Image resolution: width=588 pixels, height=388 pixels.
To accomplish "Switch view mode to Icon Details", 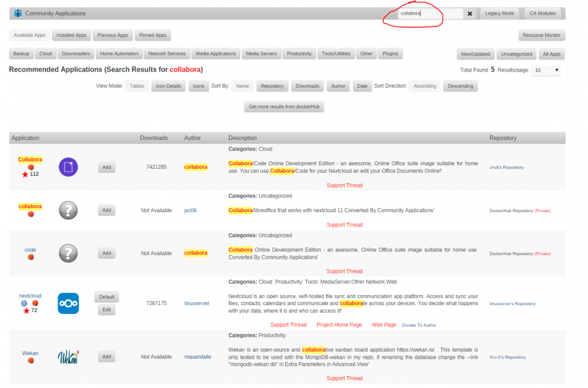I will coord(168,86).
